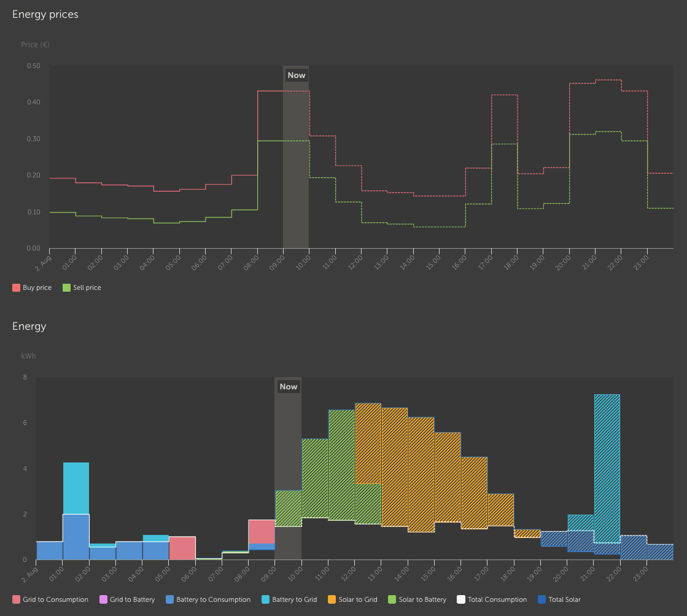Click the 12:00 tick on Energy chart
Image resolution: width=687 pixels, height=616 pixels.
(x=349, y=574)
